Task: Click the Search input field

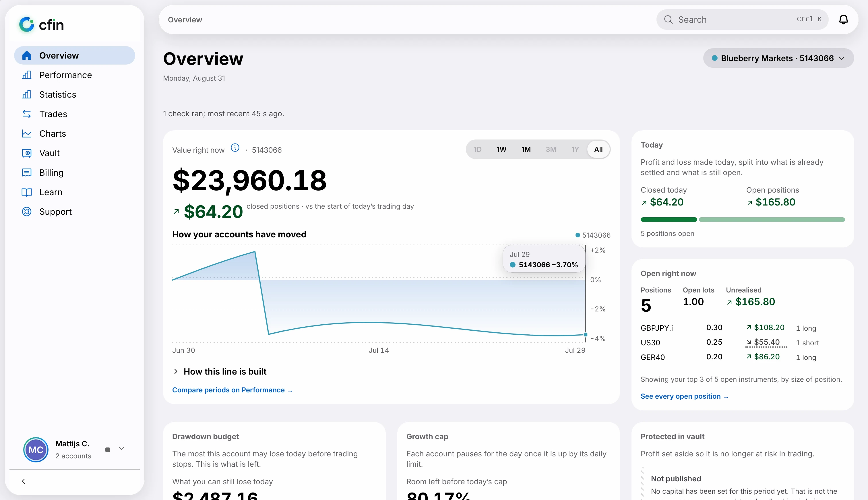Action: coord(742,20)
